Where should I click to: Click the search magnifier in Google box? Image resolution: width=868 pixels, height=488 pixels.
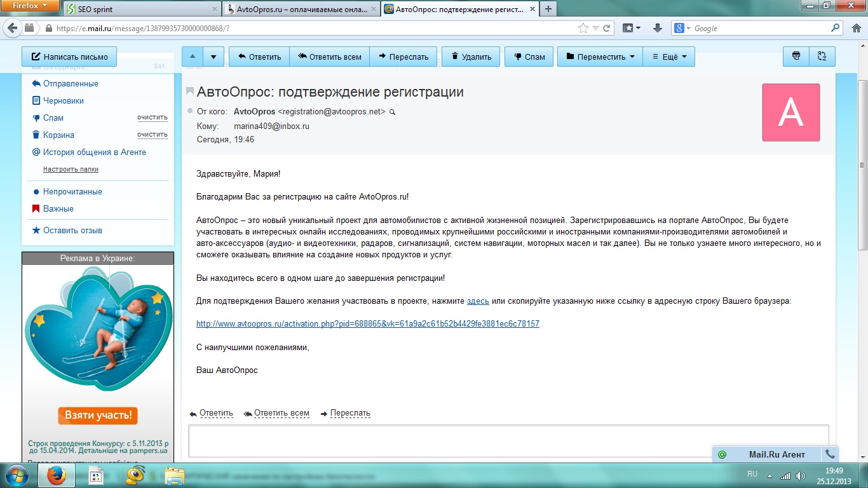[836, 28]
